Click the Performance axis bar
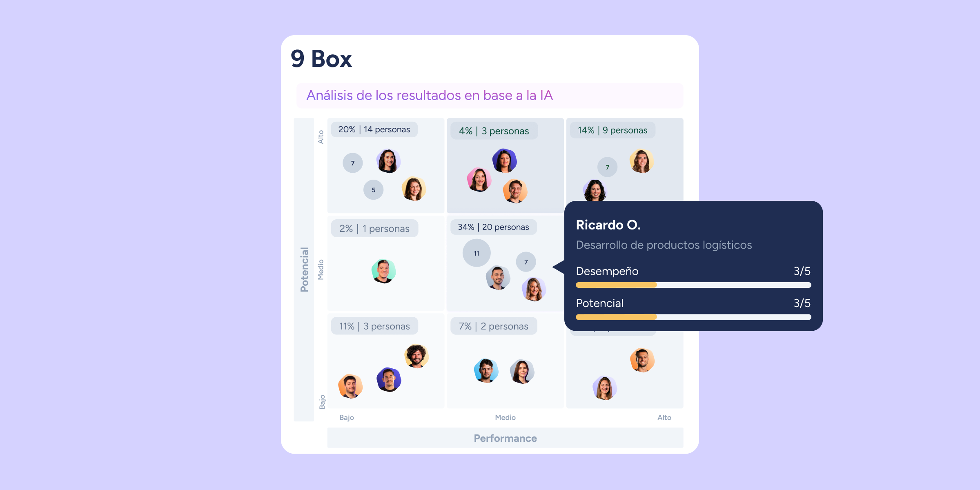 pyautogui.click(x=505, y=438)
